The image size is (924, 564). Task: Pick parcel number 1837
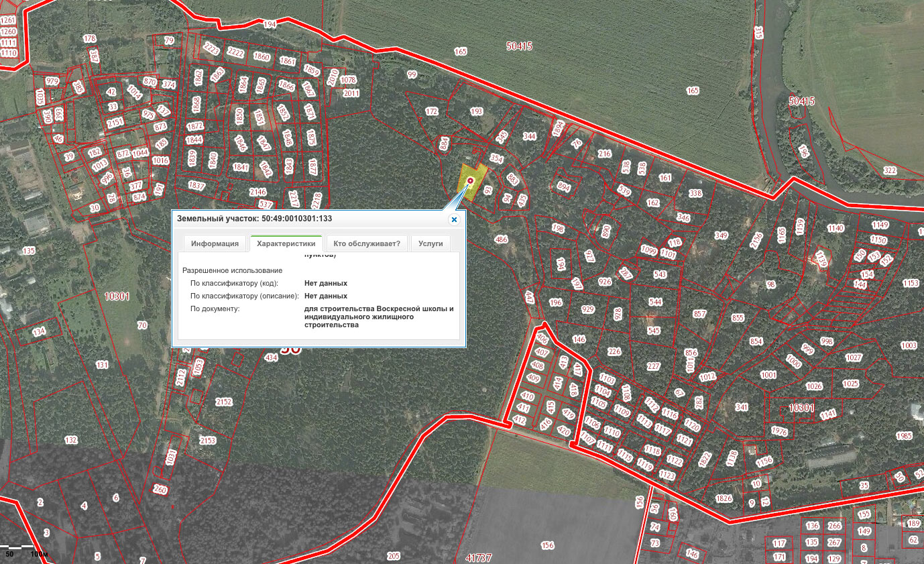(197, 185)
